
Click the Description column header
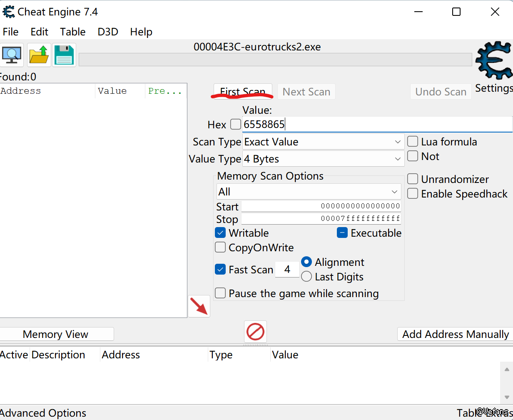(64, 355)
